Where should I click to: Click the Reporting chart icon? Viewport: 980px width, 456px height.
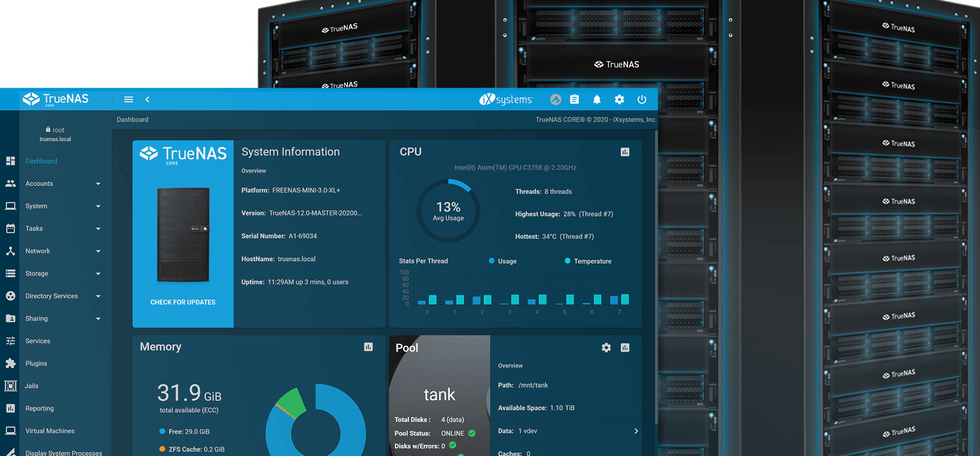coord(10,408)
